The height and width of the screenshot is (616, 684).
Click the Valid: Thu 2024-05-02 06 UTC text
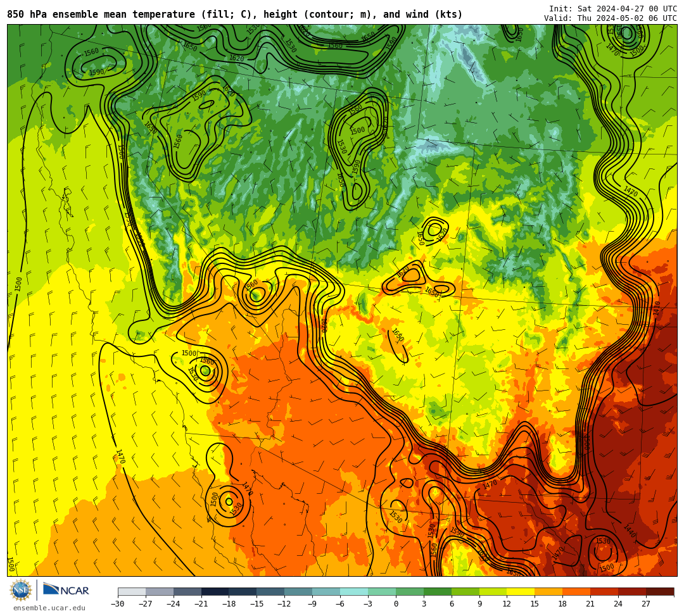[611, 18]
